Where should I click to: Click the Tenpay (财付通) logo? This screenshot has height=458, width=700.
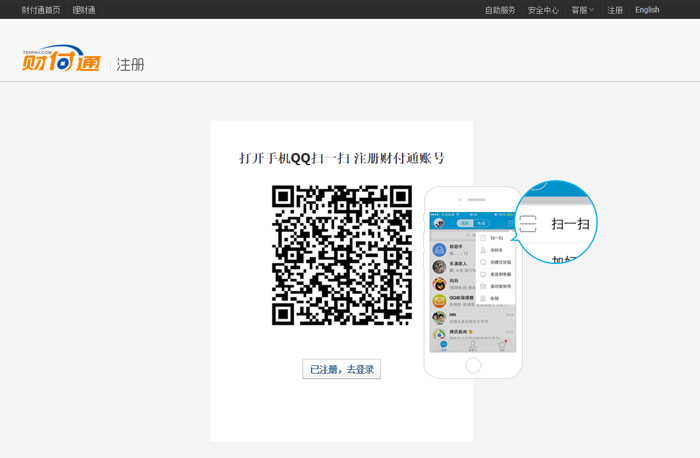tap(60, 61)
